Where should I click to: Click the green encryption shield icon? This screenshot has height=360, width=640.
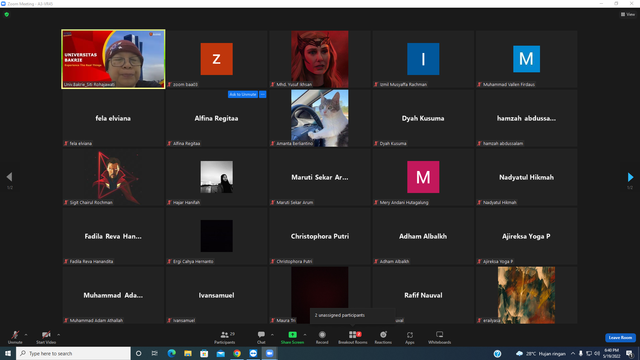point(7,14)
